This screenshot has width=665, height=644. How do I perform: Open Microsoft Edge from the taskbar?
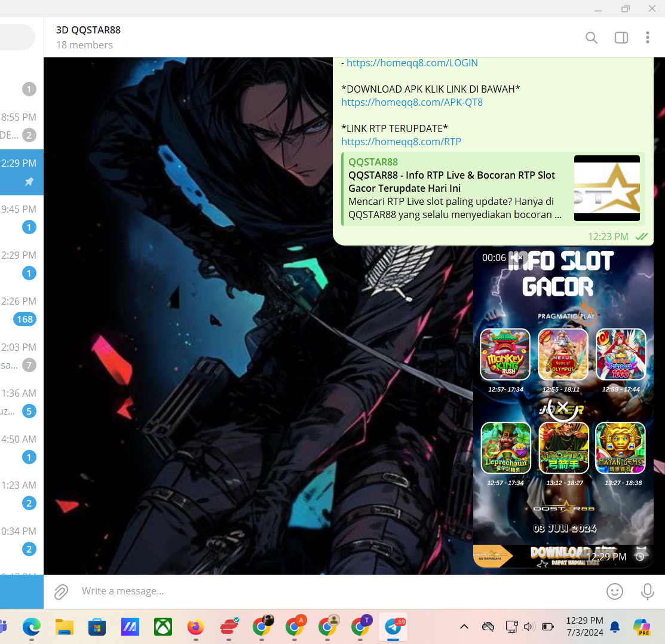32,627
